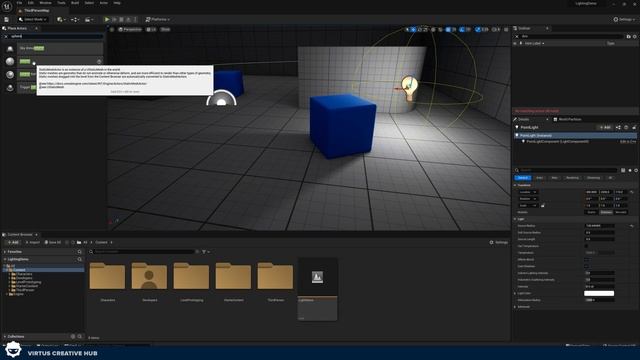Screen dimensions: 640x360
Task: Toggle scale snapping in the viewport
Action: (478, 29)
